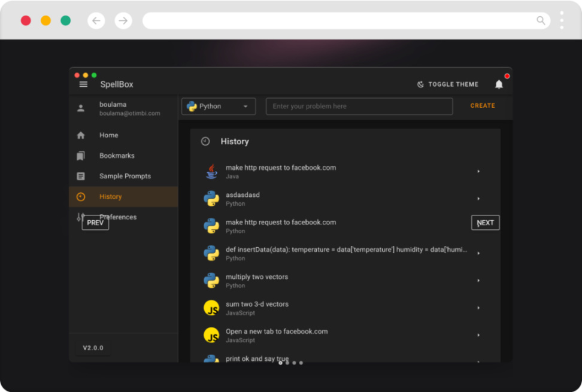The height and width of the screenshot is (392, 582).
Task: Select History in sidebar
Action: pos(123,196)
